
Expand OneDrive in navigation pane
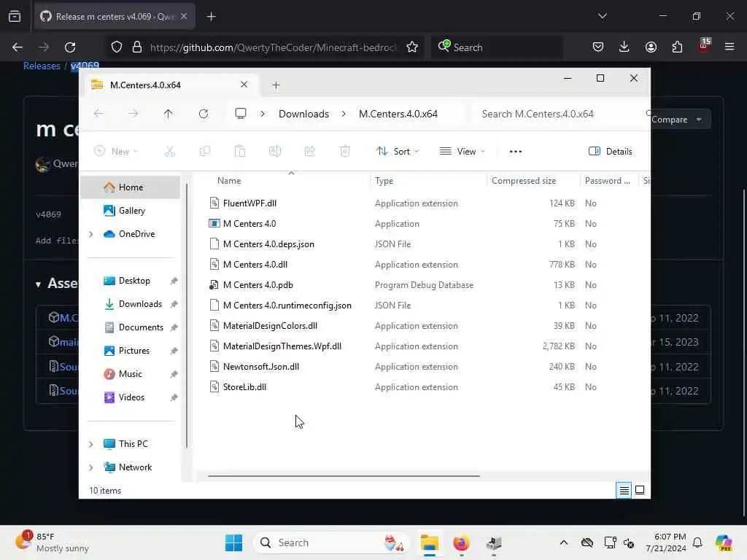91,234
